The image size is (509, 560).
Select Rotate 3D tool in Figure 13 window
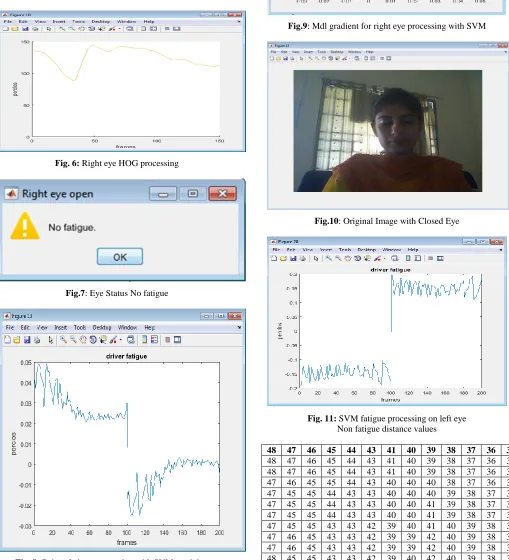(93, 340)
